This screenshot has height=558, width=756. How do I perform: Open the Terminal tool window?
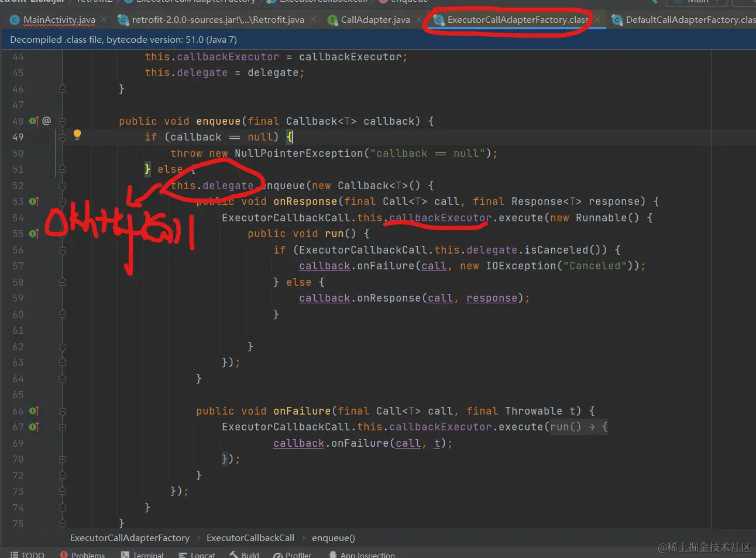coord(142,554)
